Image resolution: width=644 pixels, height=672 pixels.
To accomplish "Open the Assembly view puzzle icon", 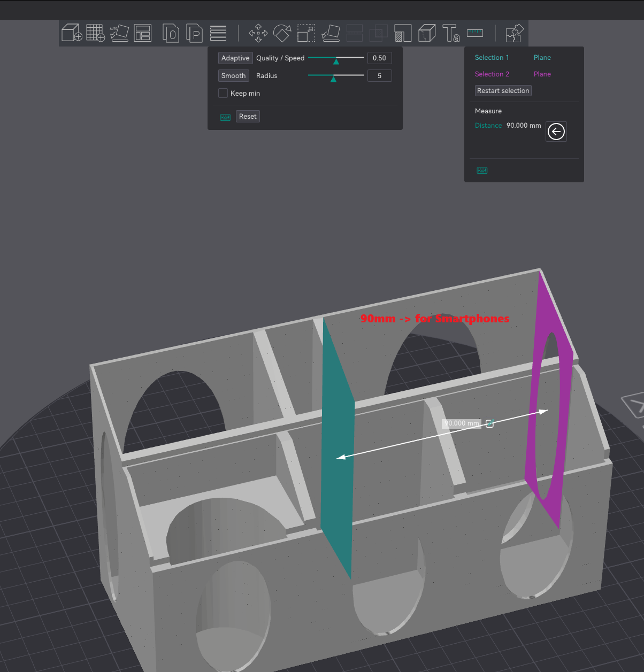I will click(515, 33).
